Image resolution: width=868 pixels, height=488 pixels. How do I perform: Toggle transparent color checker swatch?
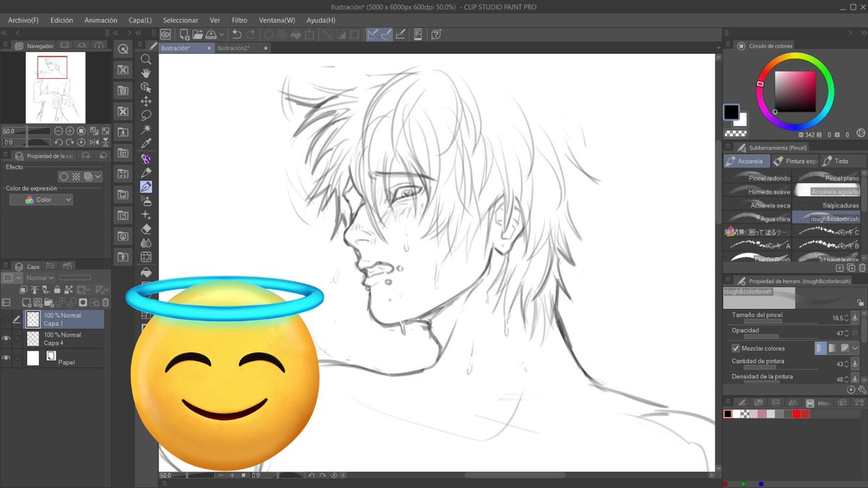736,133
